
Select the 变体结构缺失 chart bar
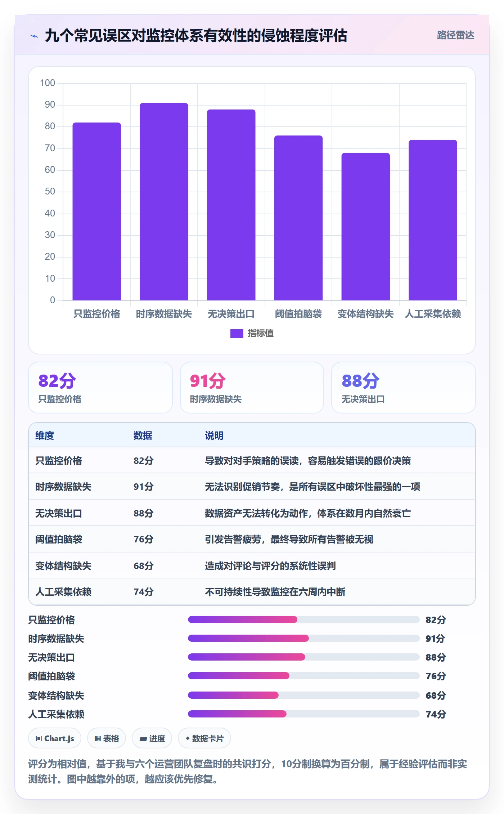tap(365, 227)
